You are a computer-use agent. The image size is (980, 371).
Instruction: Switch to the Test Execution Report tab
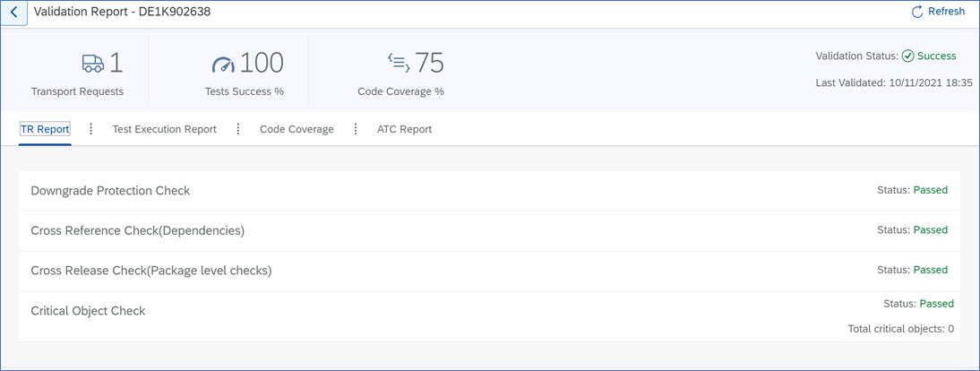(164, 129)
